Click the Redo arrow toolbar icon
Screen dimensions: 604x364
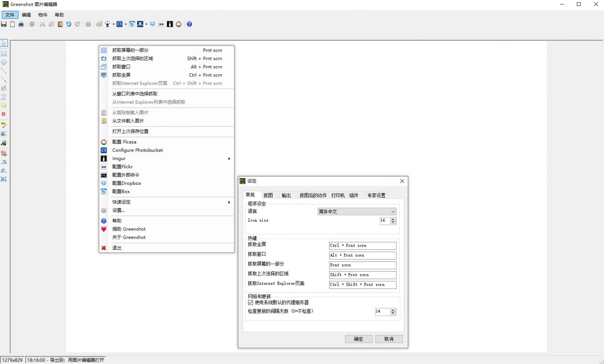point(77,24)
